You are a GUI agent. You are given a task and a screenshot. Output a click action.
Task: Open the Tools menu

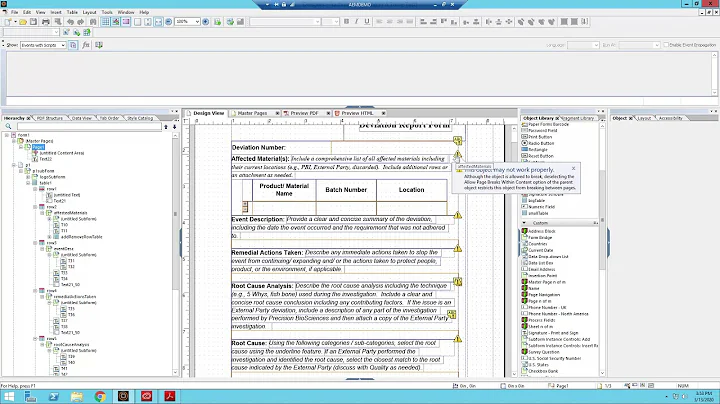(107, 12)
